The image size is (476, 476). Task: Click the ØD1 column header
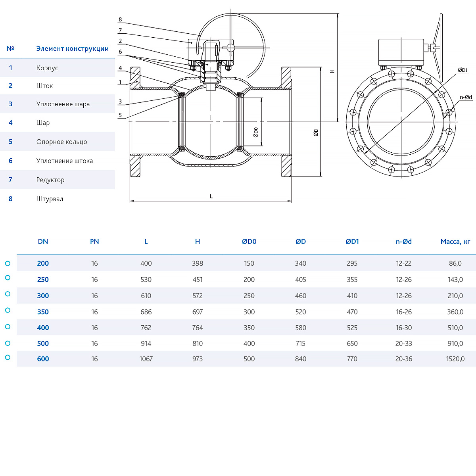(x=352, y=242)
